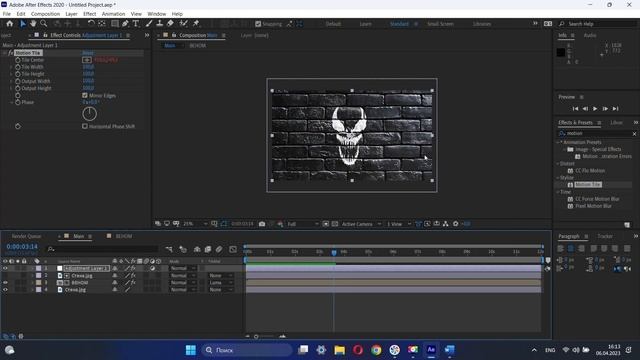The height and width of the screenshot is (360, 640).
Task: Open the Graph Editor icon
Action: click(233, 249)
